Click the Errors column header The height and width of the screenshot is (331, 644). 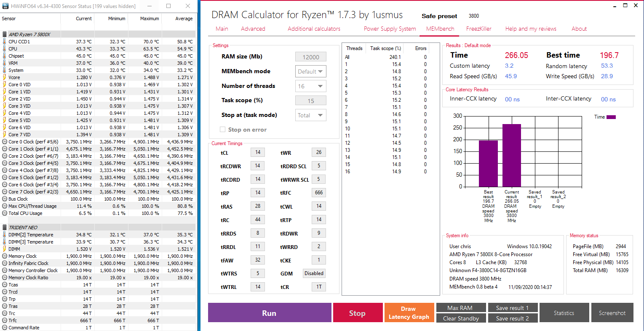pyautogui.click(x=421, y=48)
